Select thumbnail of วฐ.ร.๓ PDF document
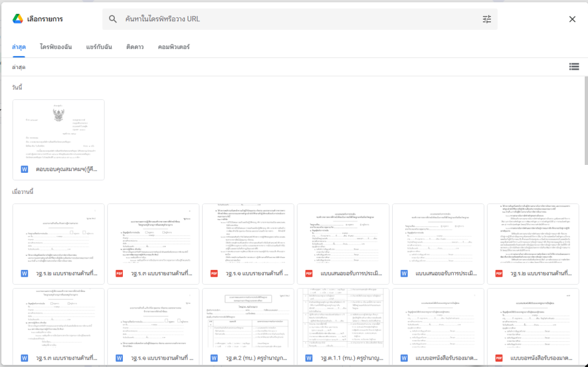Image resolution: width=588 pixels, height=367 pixels. [153, 234]
